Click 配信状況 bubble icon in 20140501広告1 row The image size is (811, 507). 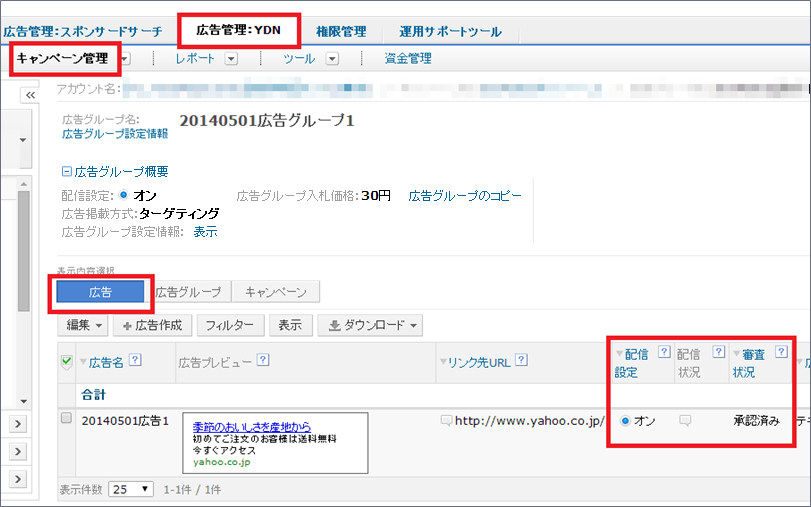685,421
